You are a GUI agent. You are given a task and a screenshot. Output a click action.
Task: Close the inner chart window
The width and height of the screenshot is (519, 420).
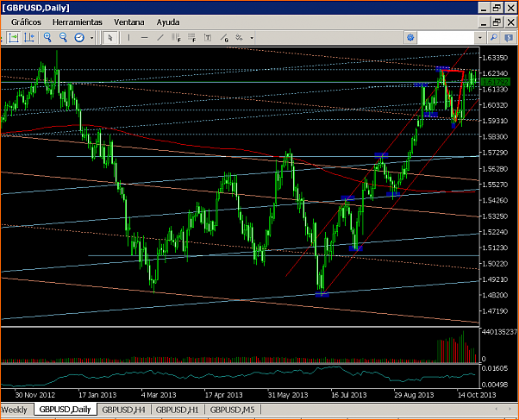[x=510, y=22]
